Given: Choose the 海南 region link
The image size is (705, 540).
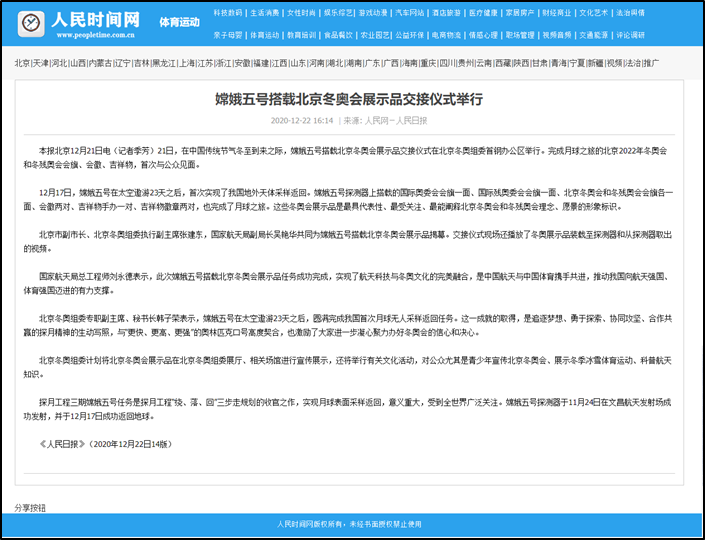Looking at the screenshot, I should 409,63.
